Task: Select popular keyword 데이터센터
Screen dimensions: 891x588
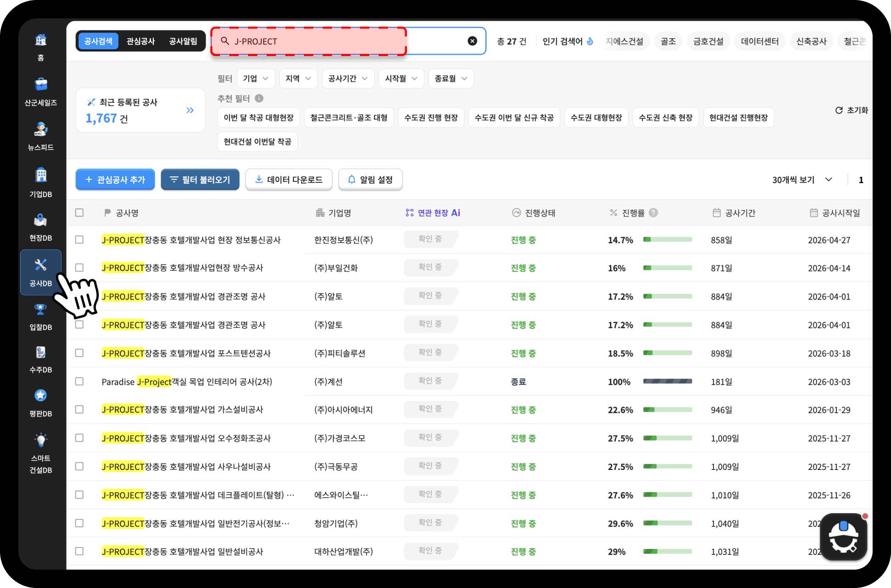Action: (760, 41)
